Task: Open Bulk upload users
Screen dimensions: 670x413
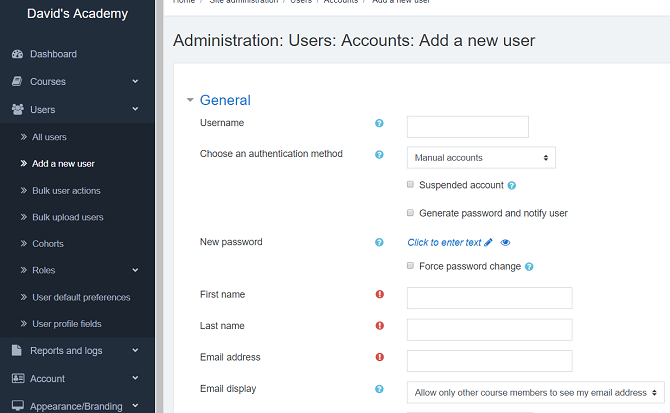Action: tap(68, 217)
